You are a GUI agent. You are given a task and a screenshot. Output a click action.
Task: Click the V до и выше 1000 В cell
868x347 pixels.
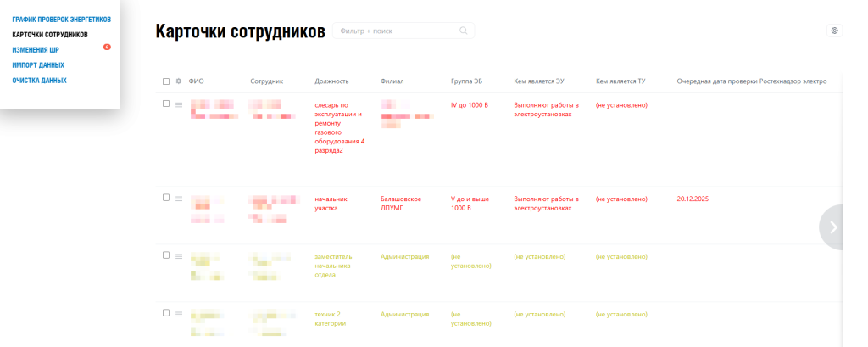tap(470, 204)
